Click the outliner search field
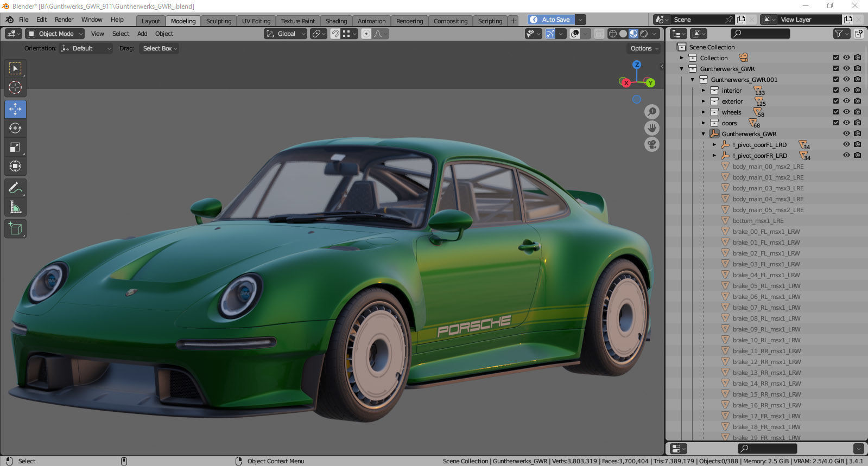This screenshot has height=466, width=868. tap(760, 34)
